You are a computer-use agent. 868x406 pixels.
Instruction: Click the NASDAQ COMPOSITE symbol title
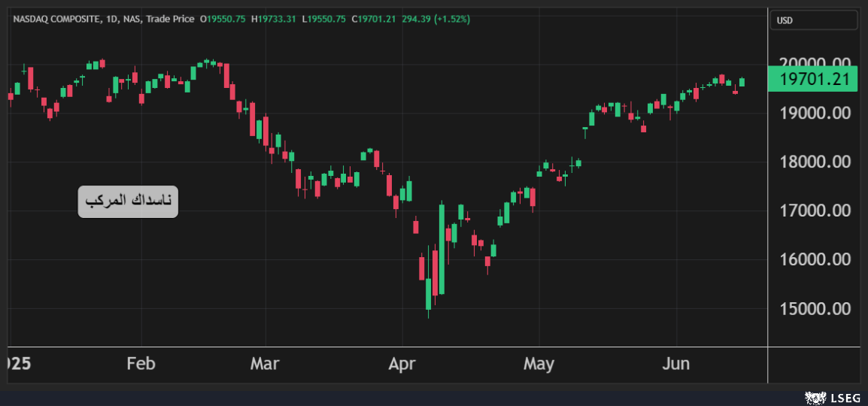tap(56, 19)
